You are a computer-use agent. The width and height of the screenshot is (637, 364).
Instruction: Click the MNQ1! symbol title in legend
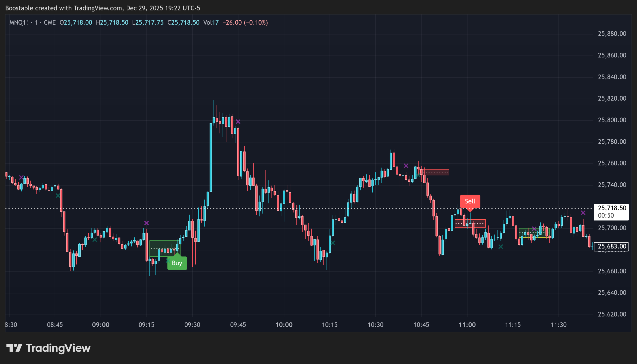[x=19, y=23]
